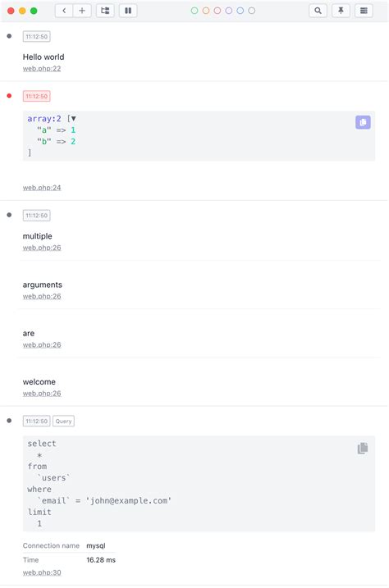Open web.php:30 source link
Image resolution: width=389 pixels, height=588 pixels.
pos(42,572)
